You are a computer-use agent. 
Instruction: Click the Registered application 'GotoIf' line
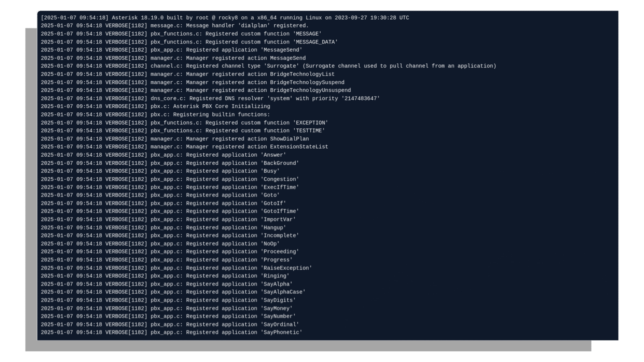(164, 204)
